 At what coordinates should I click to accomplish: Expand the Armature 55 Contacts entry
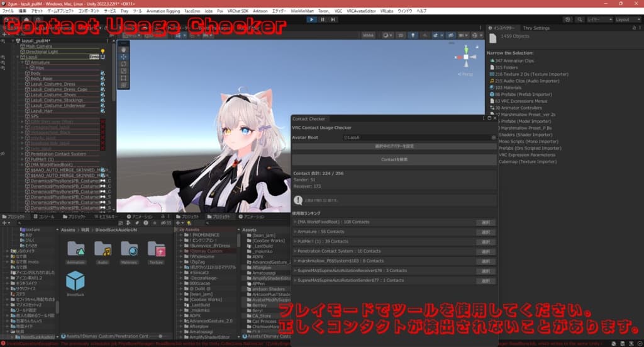pyautogui.click(x=294, y=232)
